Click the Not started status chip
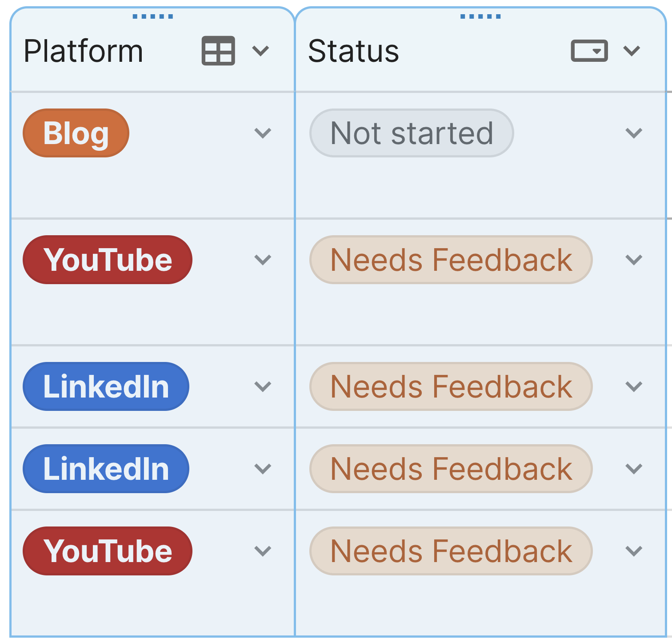 412,133
